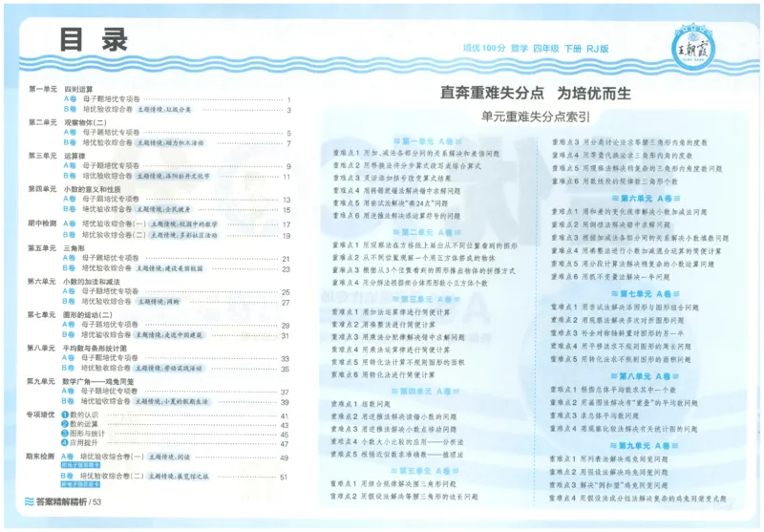Click the theme tag 主题情境:走近中国建筑

tap(169, 335)
